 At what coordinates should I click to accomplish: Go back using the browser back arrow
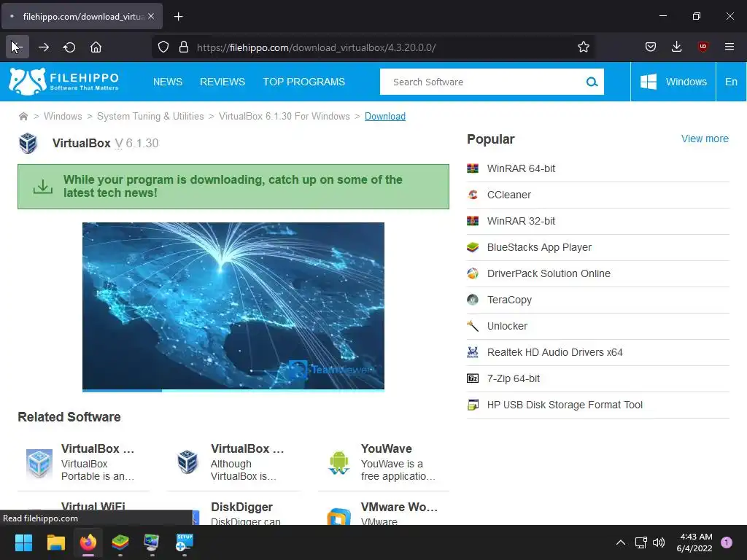18,47
